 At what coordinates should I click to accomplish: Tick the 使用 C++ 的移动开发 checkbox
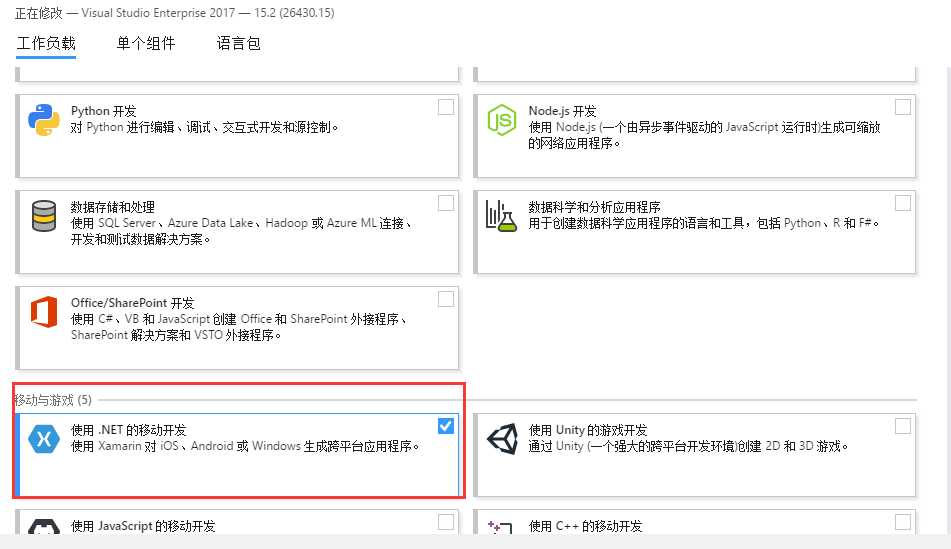pyautogui.click(x=902, y=522)
